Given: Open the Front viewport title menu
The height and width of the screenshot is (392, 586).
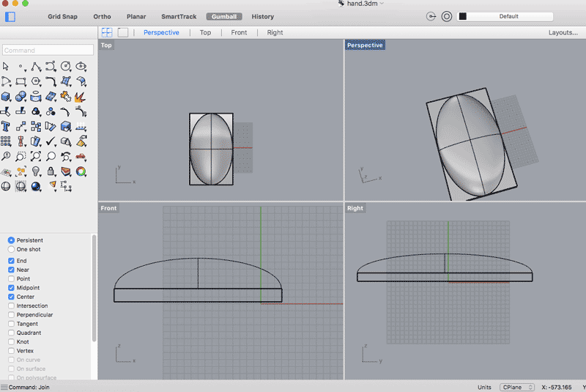Looking at the screenshot, I should (x=108, y=208).
